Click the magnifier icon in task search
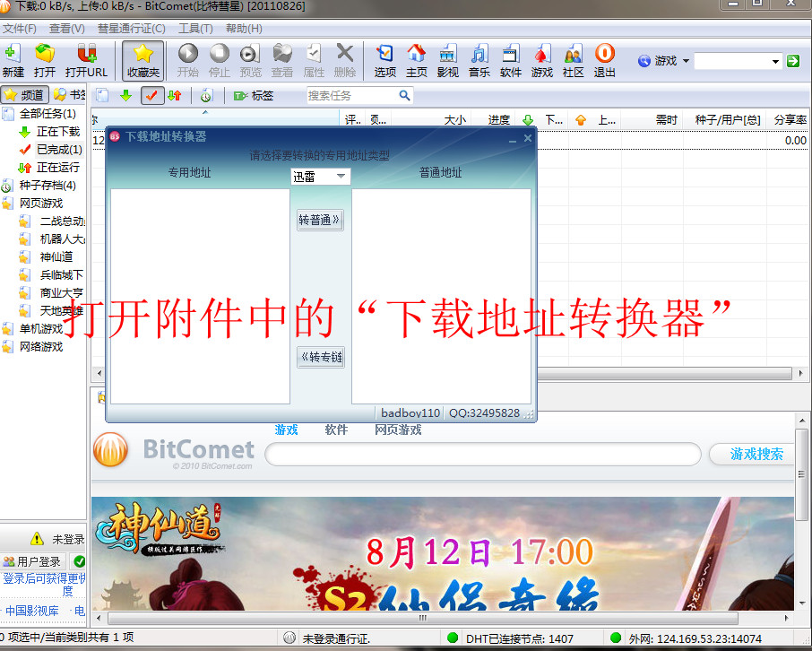Viewport: 812px width, 651px height. [x=404, y=95]
